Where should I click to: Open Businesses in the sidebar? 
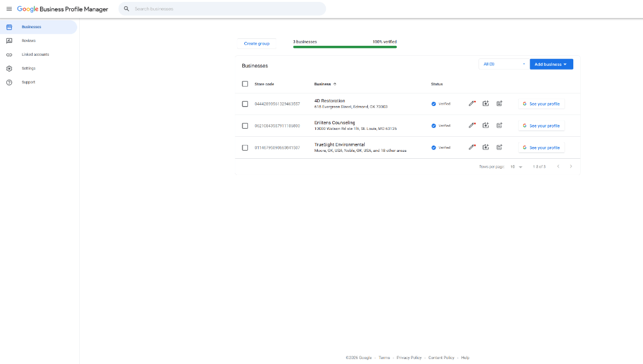38,27
